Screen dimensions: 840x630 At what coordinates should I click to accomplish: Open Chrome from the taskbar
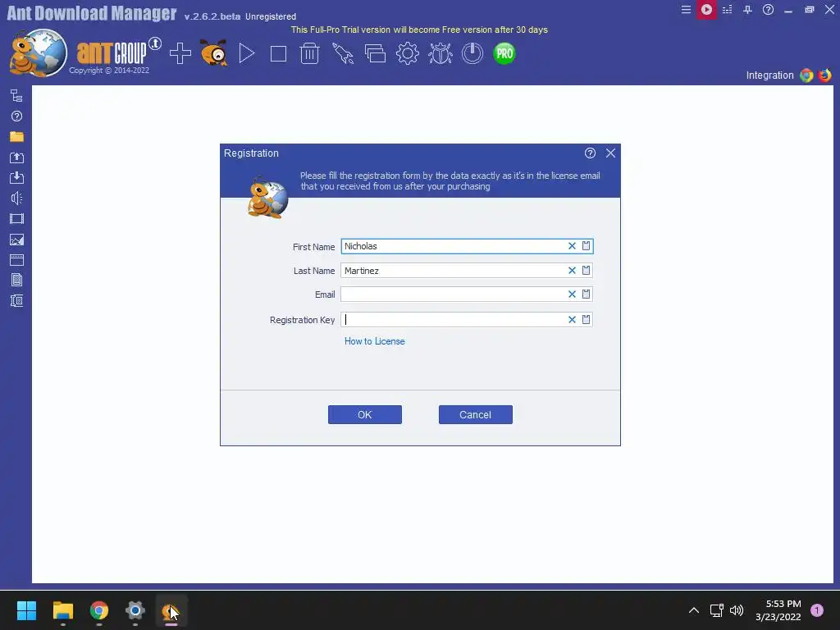[98, 610]
